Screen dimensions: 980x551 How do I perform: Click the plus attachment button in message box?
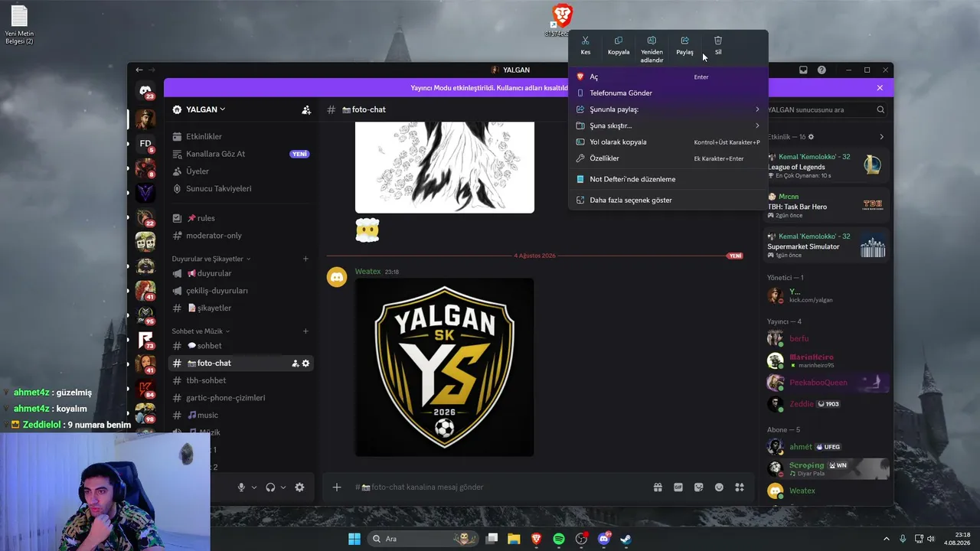coord(337,487)
